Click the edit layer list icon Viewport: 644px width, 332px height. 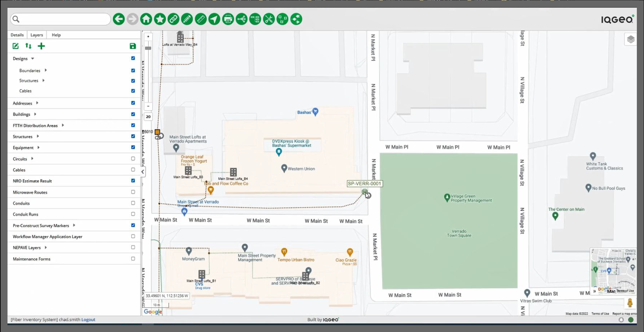[x=16, y=46]
